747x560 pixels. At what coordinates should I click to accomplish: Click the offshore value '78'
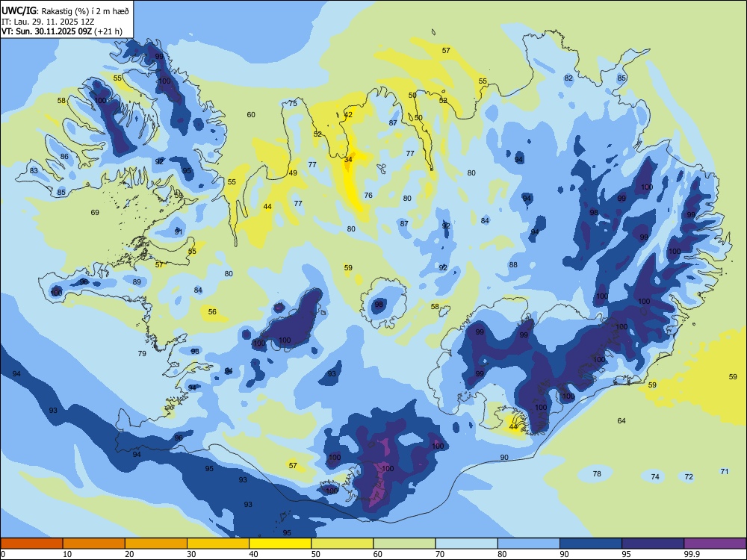pyautogui.click(x=597, y=474)
